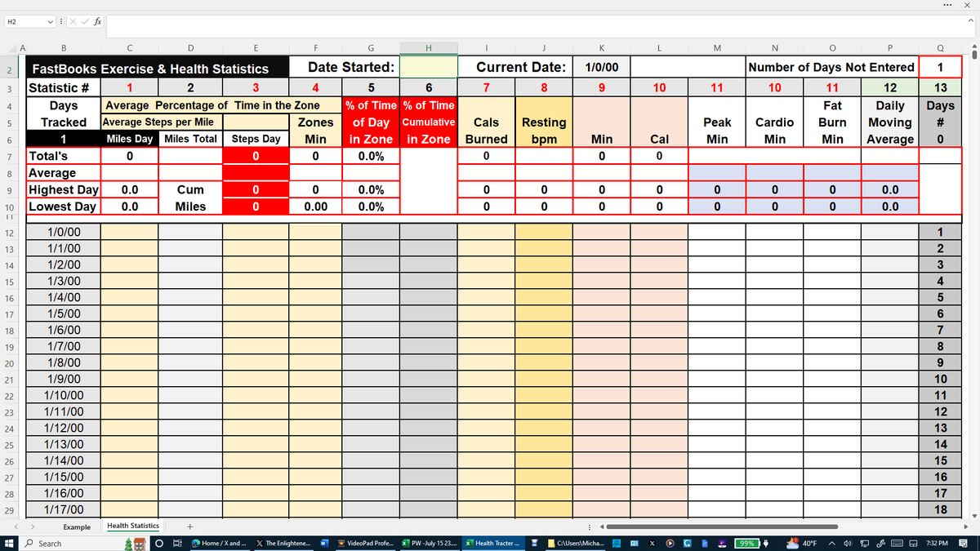980x551 pixels.
Task: Click the red Steps Day total cell
Action: 256,156
